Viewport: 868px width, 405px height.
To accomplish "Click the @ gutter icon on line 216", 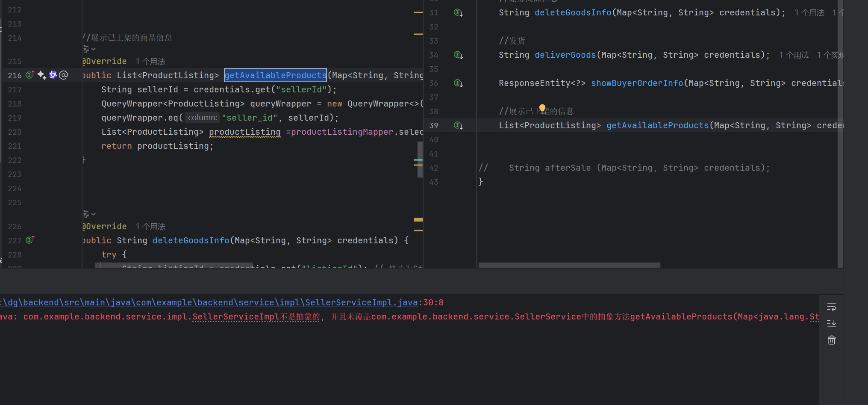I will 64,75.
